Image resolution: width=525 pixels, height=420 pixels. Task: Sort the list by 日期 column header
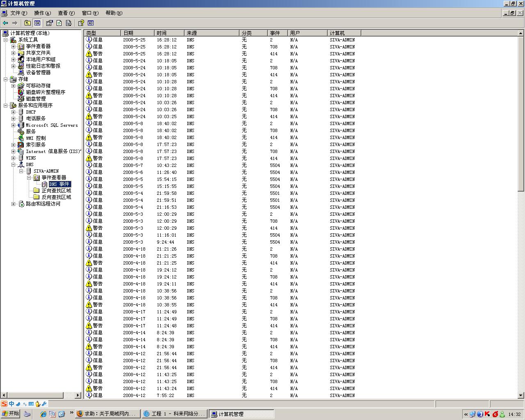coord(137,33)
